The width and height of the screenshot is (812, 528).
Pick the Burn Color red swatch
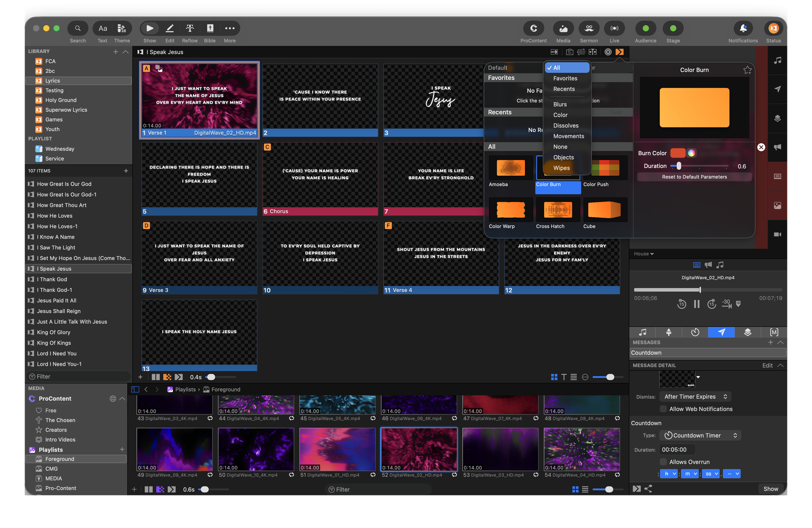(678, 153)
